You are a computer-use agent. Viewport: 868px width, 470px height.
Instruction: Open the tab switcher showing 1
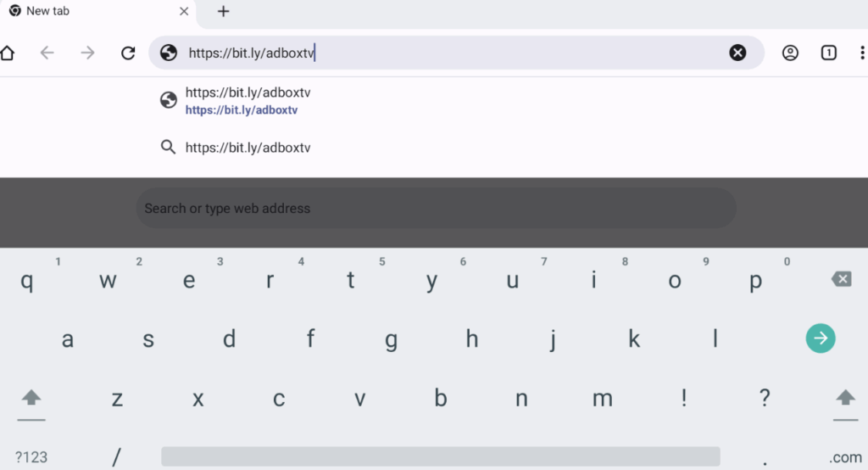(828, 53)
